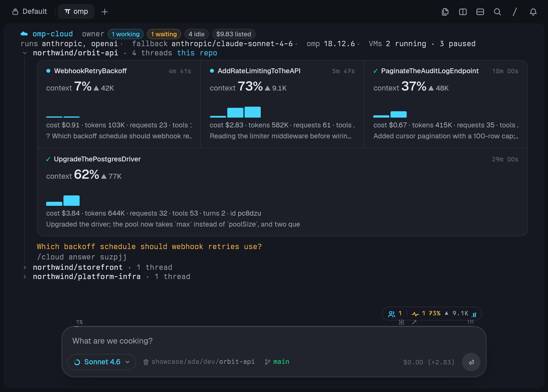
Task: Open notifications bell
Action: [x=533, y=12]
